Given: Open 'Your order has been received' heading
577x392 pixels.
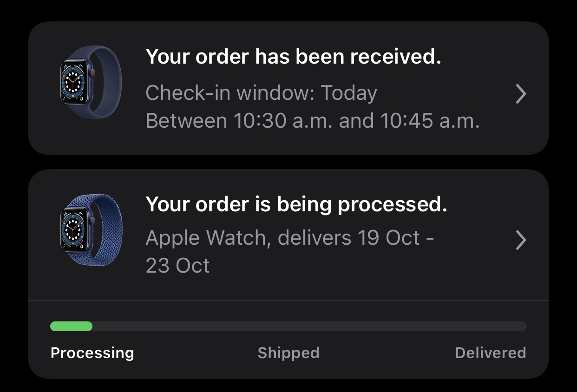Looking at the screenshot, I should click(293, 57).
